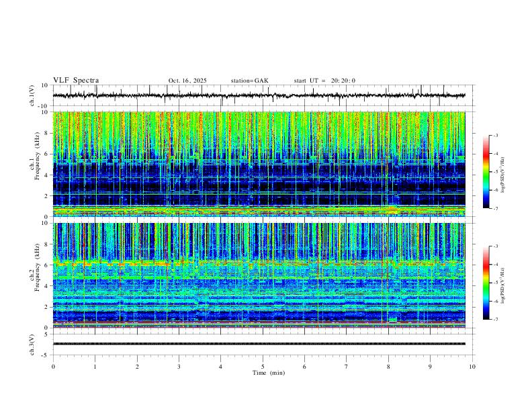Click the '7' tick on the time axis
Viewport: 532px width, 411px height.
tap(347, 367)
